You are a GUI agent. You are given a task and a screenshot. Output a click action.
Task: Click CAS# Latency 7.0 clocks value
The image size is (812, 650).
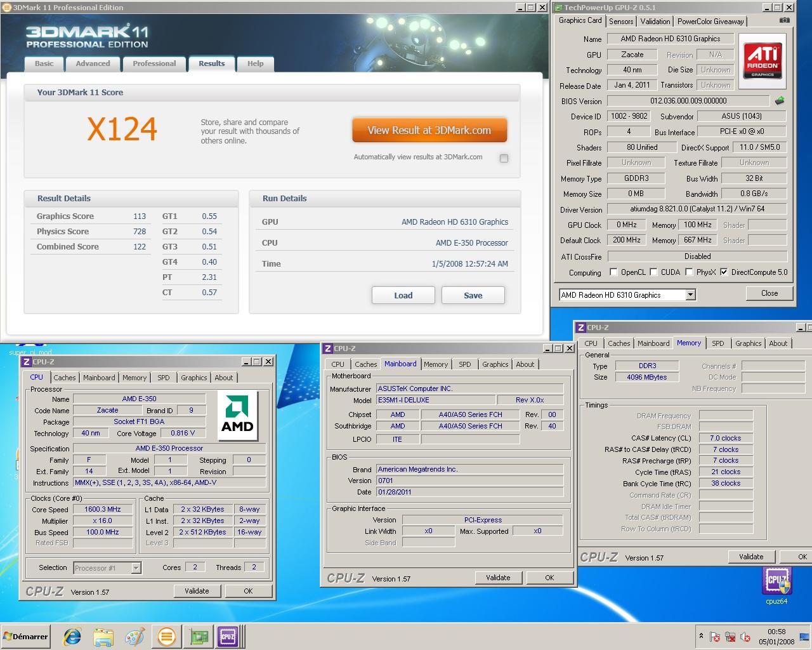[726, 438]
